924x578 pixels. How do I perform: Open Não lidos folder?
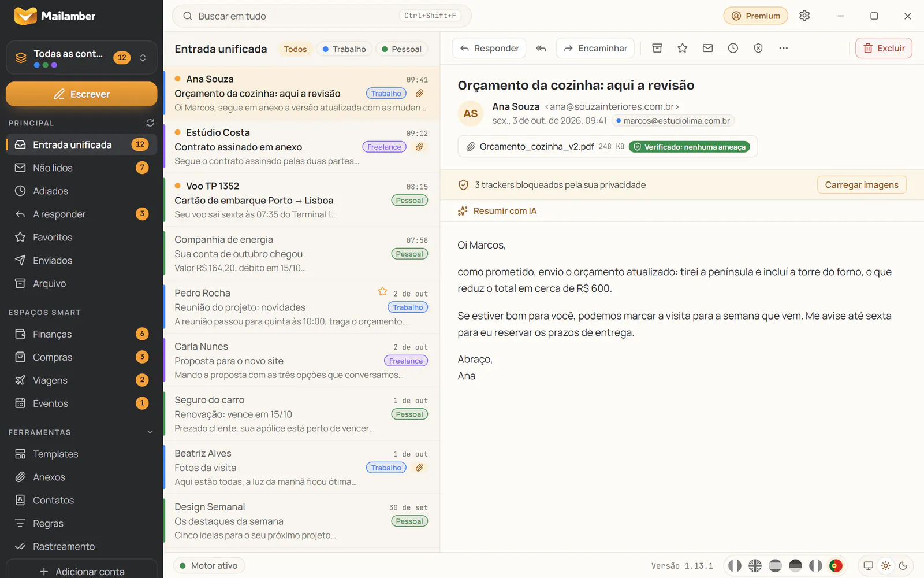tap(81, 168)
